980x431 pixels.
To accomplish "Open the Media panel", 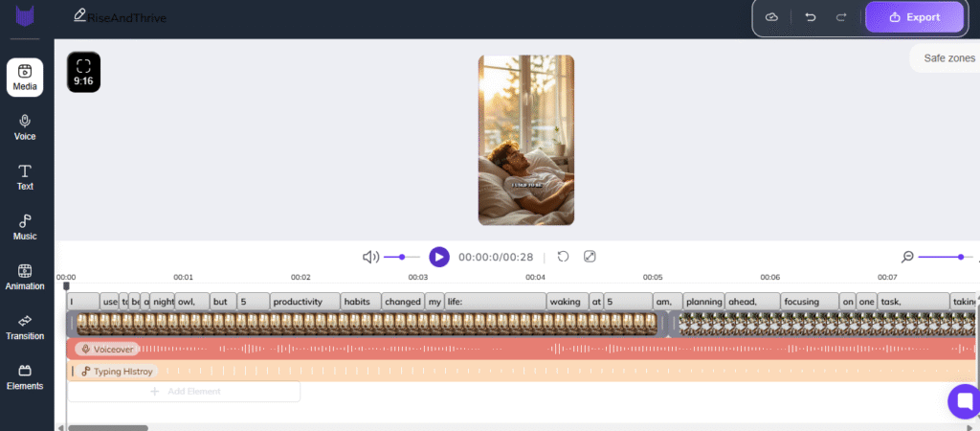I will 25,78.
